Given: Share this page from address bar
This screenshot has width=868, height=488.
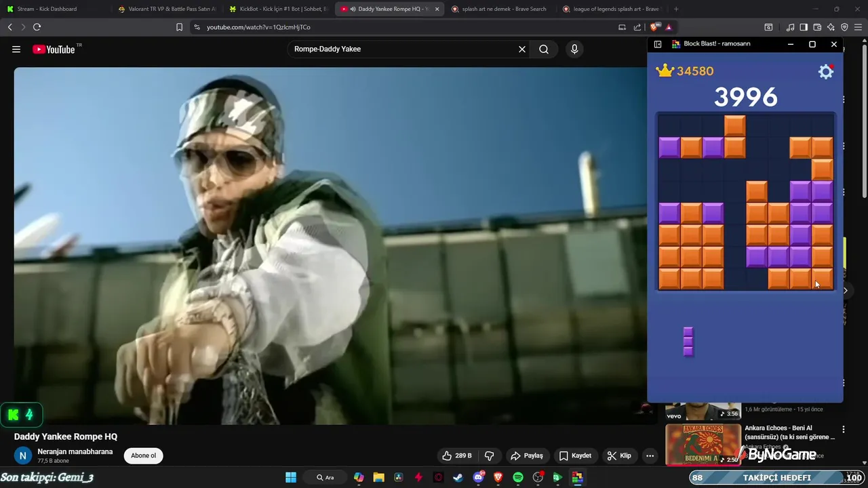Looking at the screenshot, I should click(x=637, y=27).
